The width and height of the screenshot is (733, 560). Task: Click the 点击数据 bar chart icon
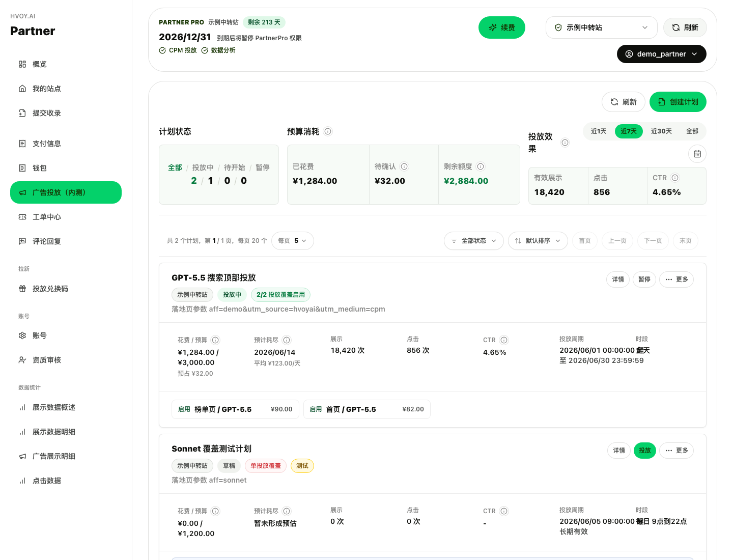click(x=22, y=481)
